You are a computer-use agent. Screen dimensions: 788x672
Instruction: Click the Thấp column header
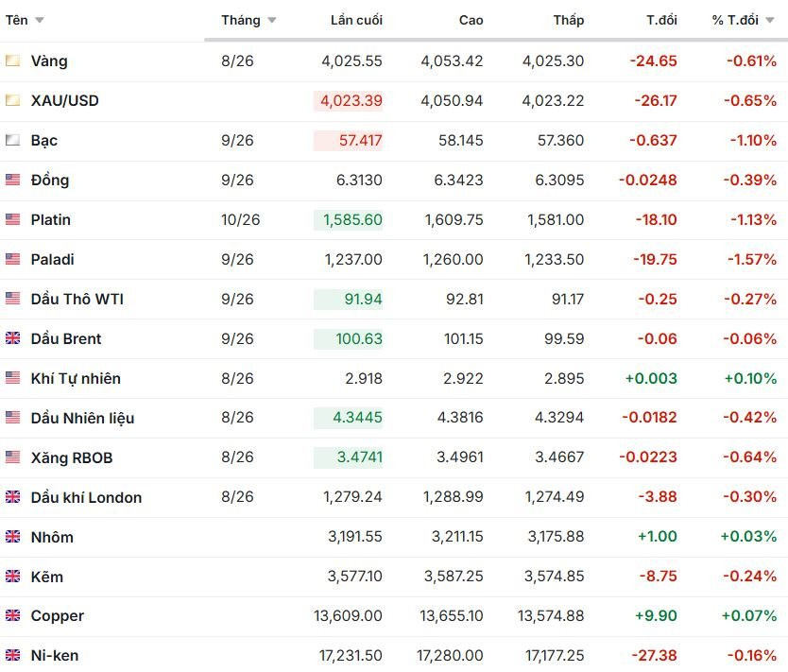pos(569,20)
